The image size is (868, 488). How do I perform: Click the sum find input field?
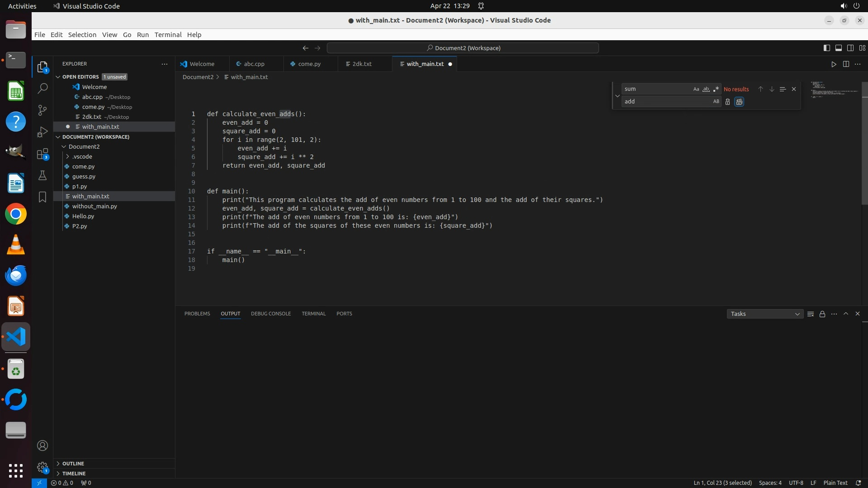656,89
